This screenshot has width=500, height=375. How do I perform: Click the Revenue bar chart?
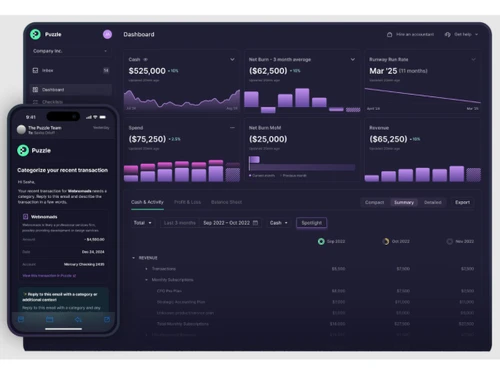(423, 174)
